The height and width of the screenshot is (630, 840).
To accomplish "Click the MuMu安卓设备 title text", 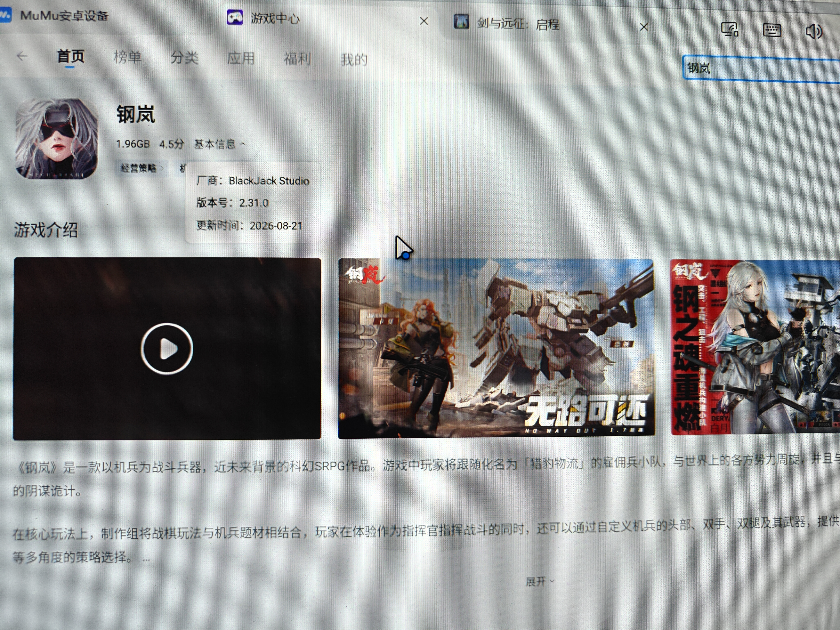I will pos(64,16).
